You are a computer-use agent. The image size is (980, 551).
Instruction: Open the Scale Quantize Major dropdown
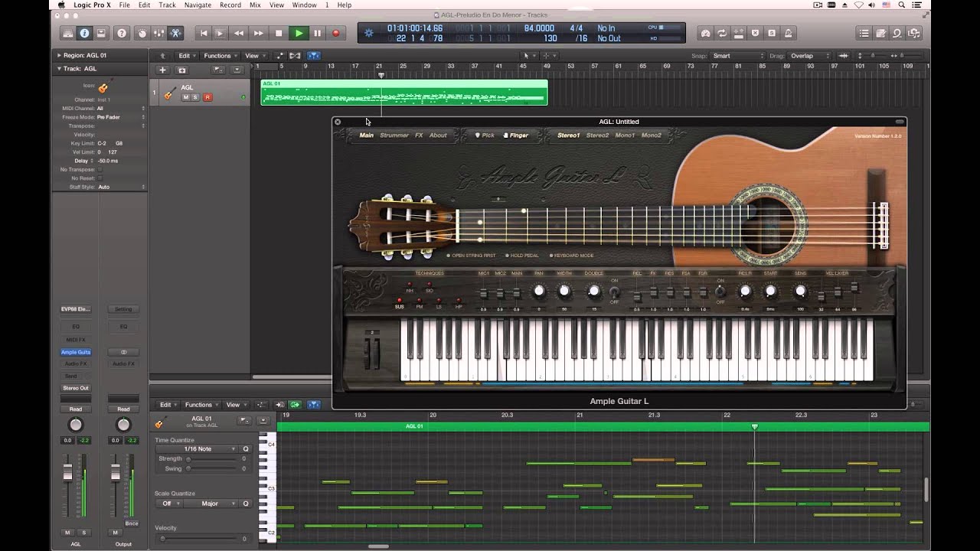tap(211, 504)
